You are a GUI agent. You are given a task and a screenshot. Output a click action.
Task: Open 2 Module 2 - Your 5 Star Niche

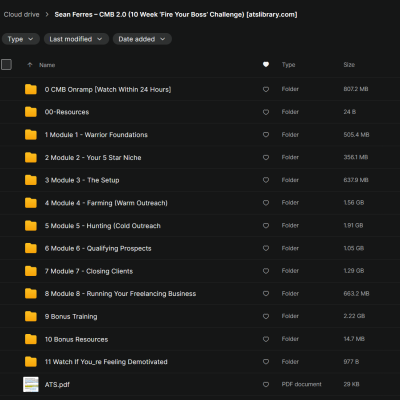click(93, 157)
